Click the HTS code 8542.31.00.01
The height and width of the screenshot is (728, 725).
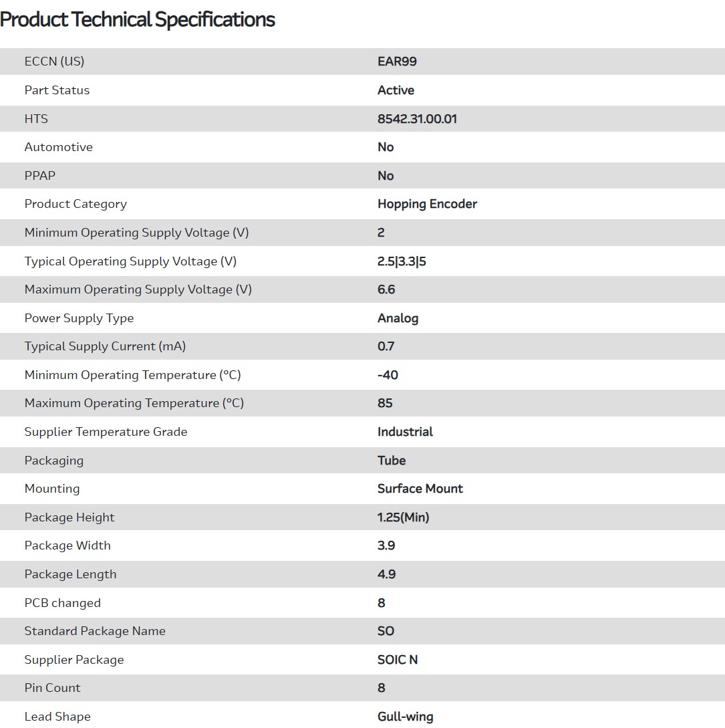(417, 119)
